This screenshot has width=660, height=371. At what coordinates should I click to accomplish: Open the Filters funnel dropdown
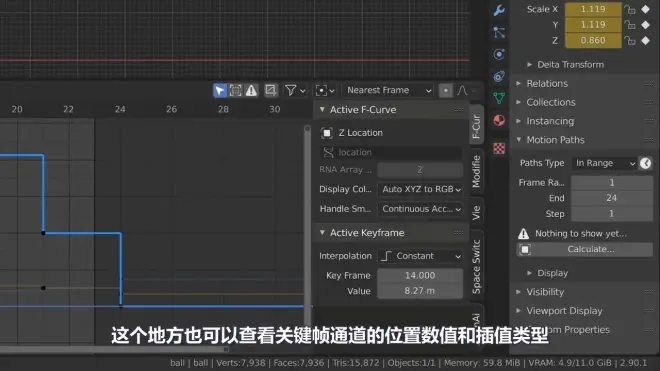click(x=295, y=90)
